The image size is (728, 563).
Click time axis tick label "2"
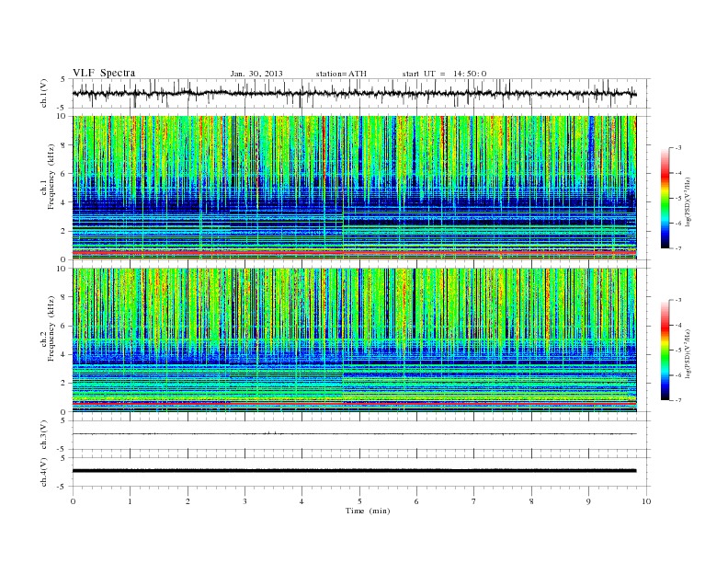click(188, 501)
